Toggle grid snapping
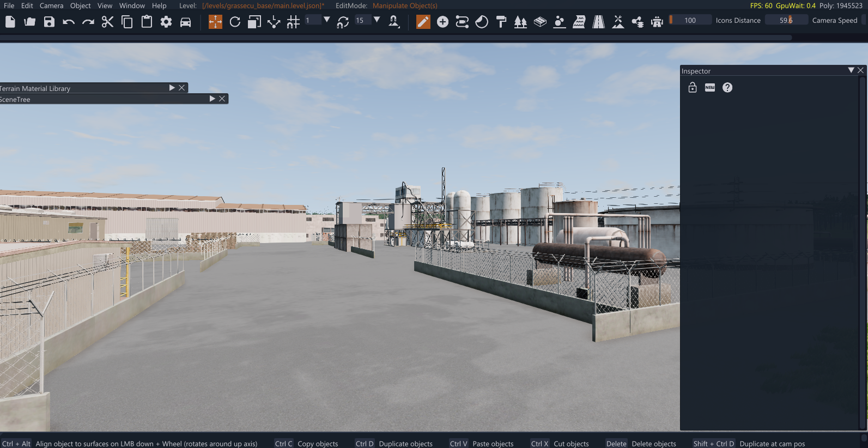Screen dimensions: 868x448 click(x=293, y=22)
